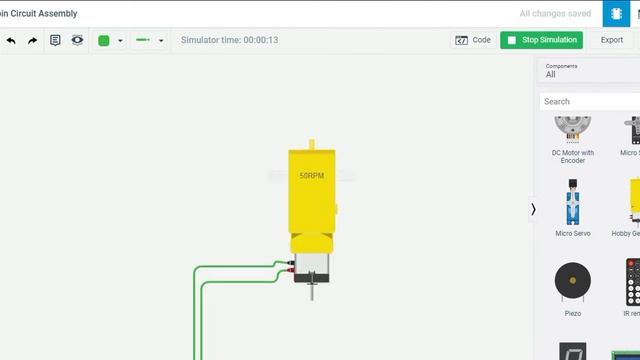Collapse the components panel chevron

tap(533, 209)
